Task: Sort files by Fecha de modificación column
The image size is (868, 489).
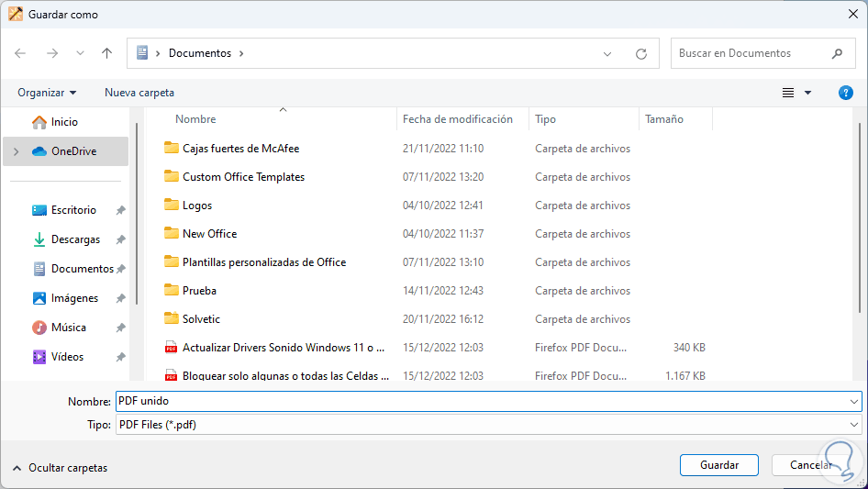Action: (x=458, y=119)
